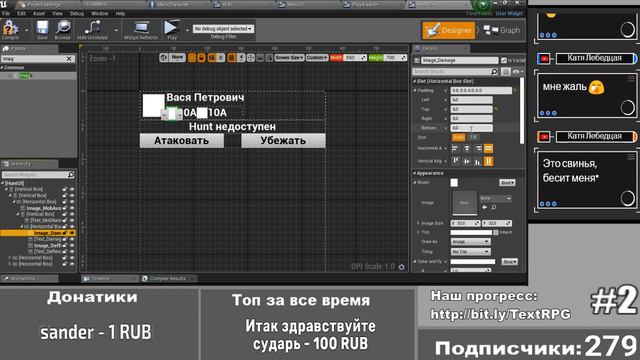640x360 pixels.
Task: Switch to Designer mode
Action: pos(449,30)
